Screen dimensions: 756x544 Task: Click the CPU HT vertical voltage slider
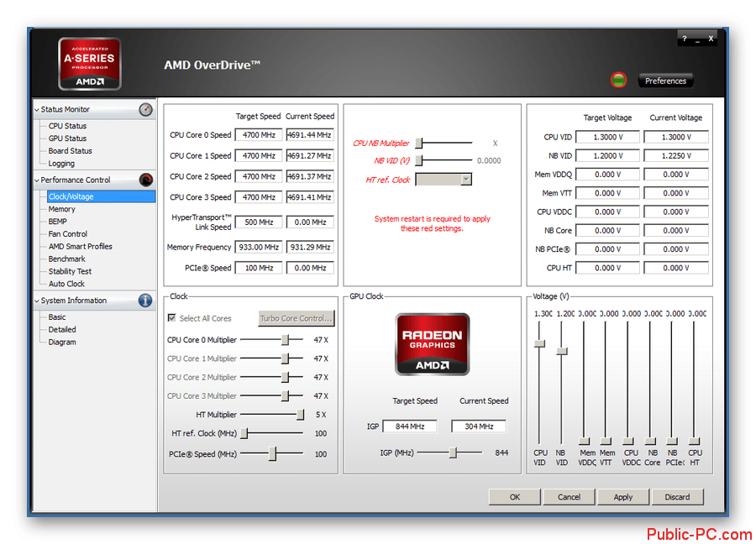click(x=694, y=383)
